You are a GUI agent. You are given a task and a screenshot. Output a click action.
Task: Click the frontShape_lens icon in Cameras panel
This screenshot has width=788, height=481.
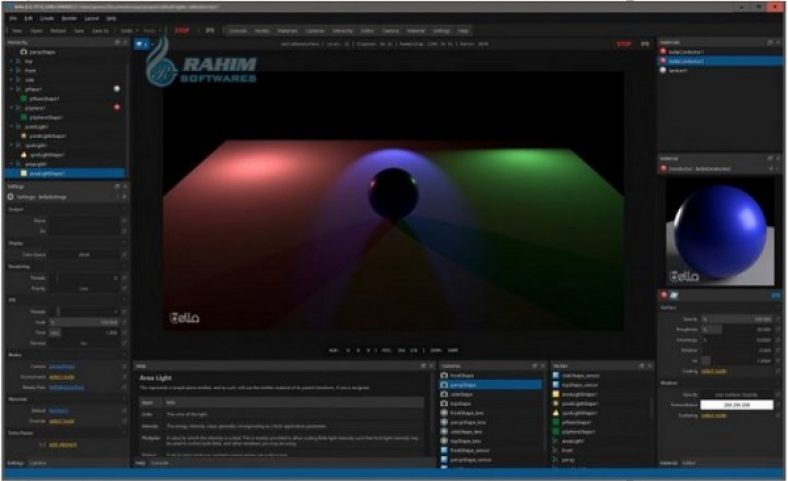tap(444, 413)
